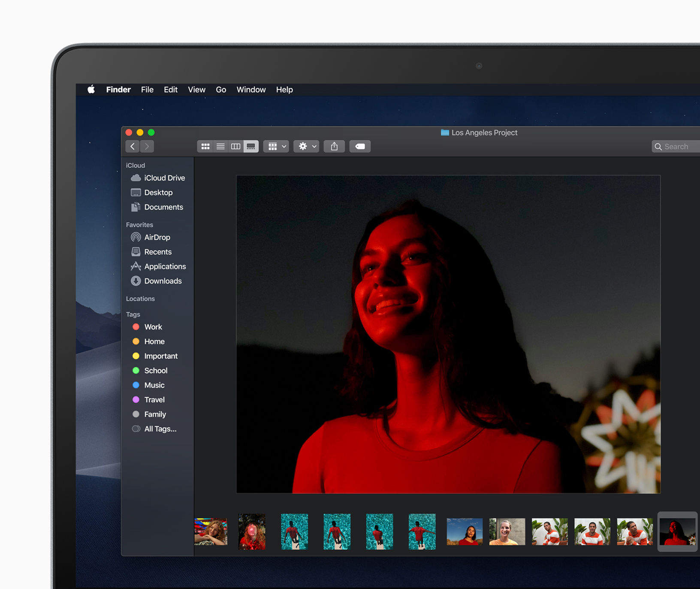700x589 pixels.
Task: Click the back navigation chevron
Action: (132, 146)
